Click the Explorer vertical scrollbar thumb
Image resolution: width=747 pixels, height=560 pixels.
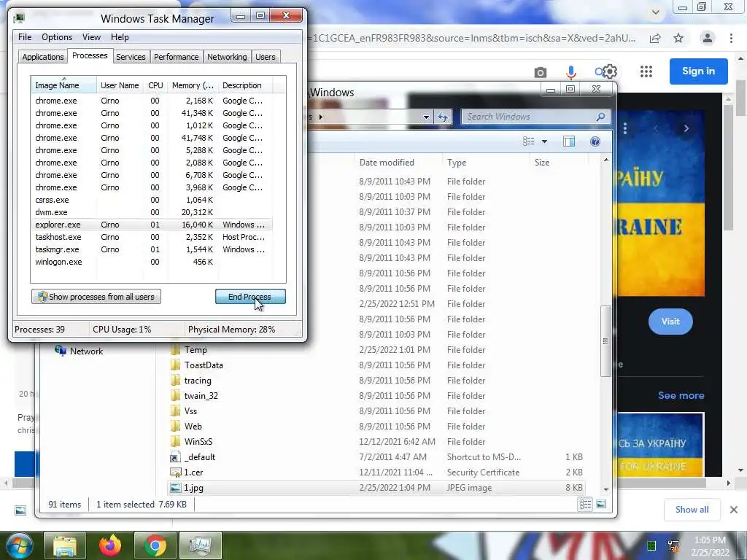point(605,341)
